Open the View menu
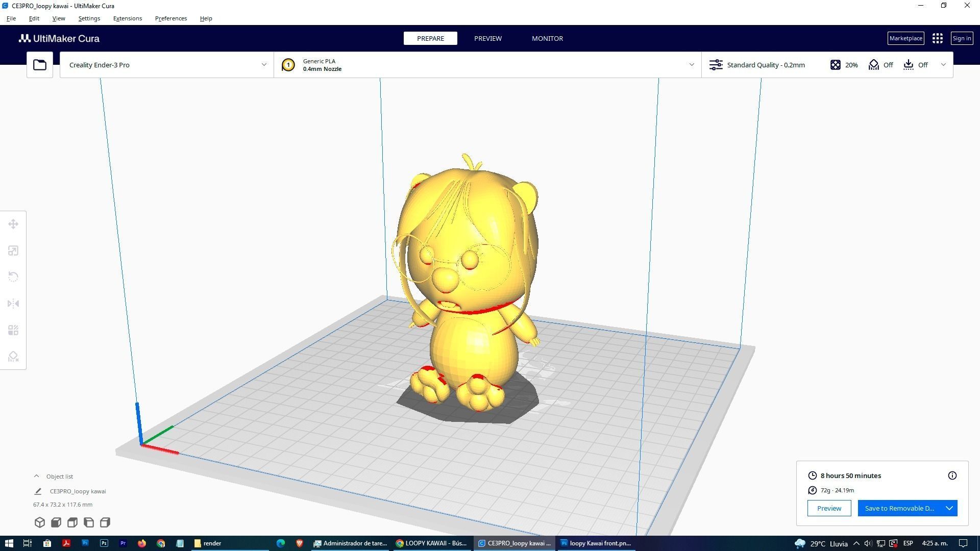 [x=59, y=18]
